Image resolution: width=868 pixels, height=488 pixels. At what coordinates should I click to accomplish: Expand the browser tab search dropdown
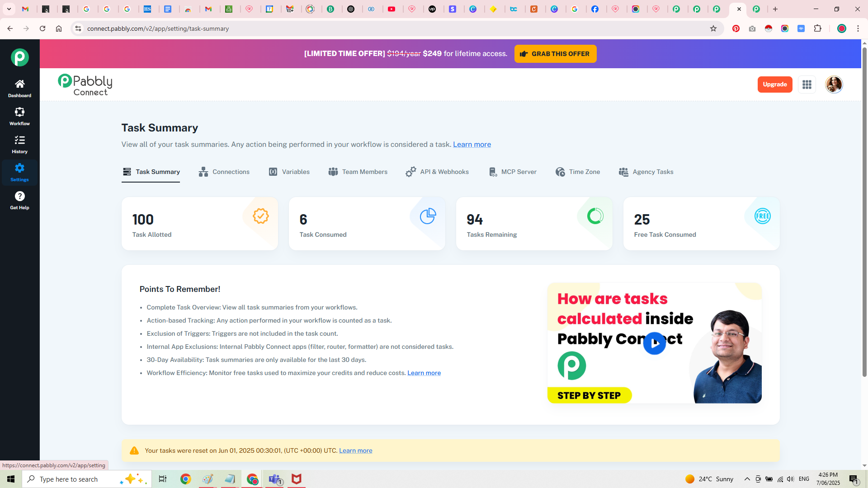pyautogui.click(x=9, y=9)
